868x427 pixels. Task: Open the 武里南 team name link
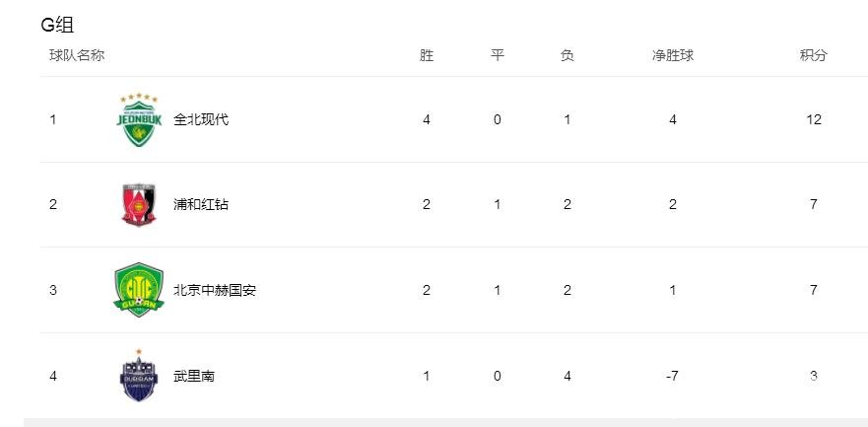tap(194, 377)
